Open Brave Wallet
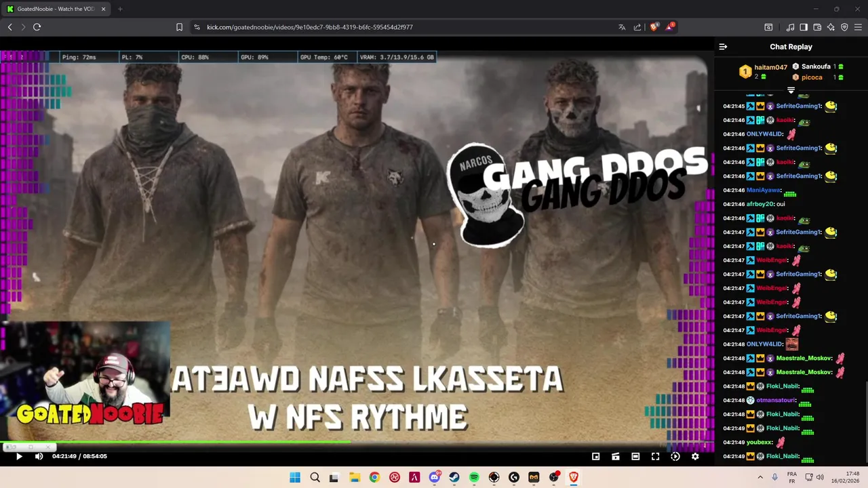 click(x=817, y=27)
